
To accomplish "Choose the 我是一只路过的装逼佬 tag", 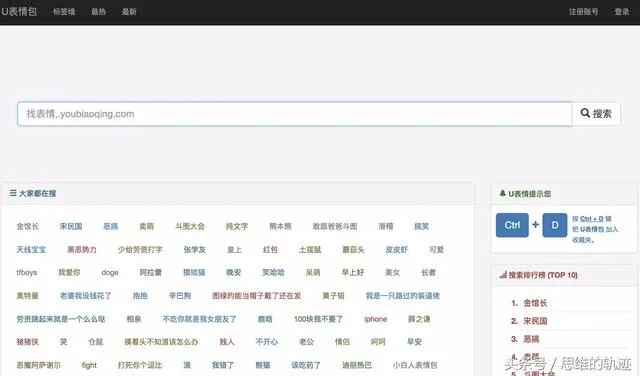I will [x=402, y=296].
